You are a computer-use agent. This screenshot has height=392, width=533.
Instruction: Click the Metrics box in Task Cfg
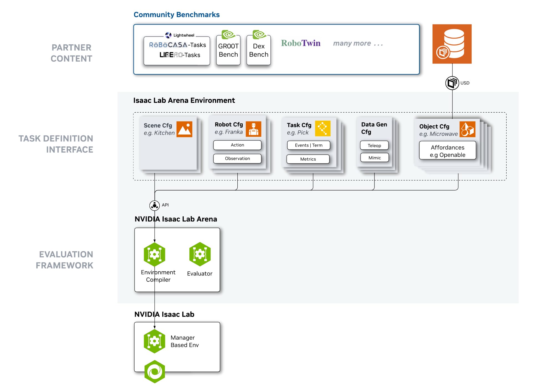click(308, 159)
